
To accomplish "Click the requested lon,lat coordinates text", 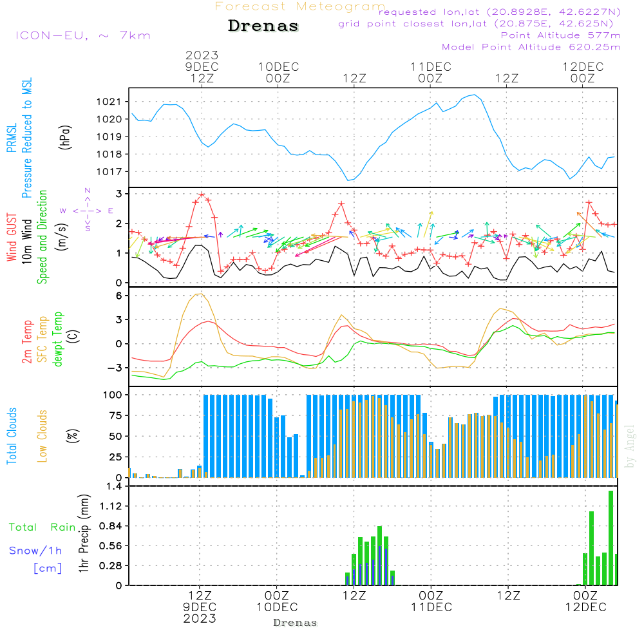I will [x=499, y=12].
